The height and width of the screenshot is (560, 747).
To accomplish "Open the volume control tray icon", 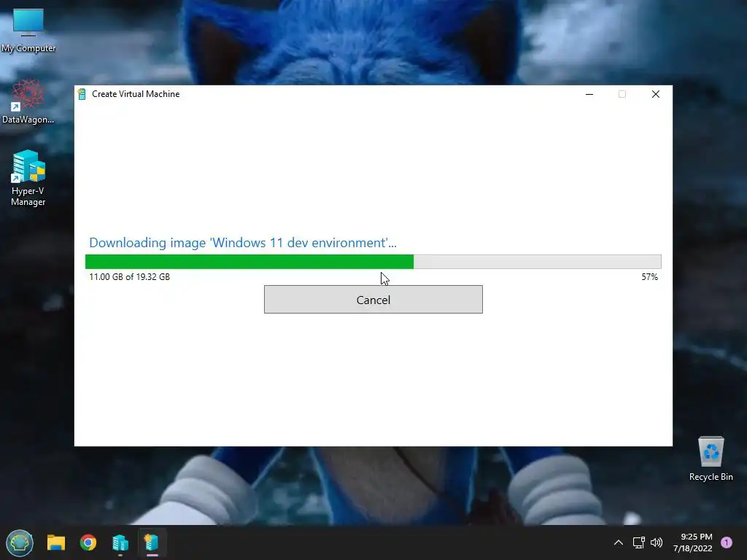I will tap(657, 542).
